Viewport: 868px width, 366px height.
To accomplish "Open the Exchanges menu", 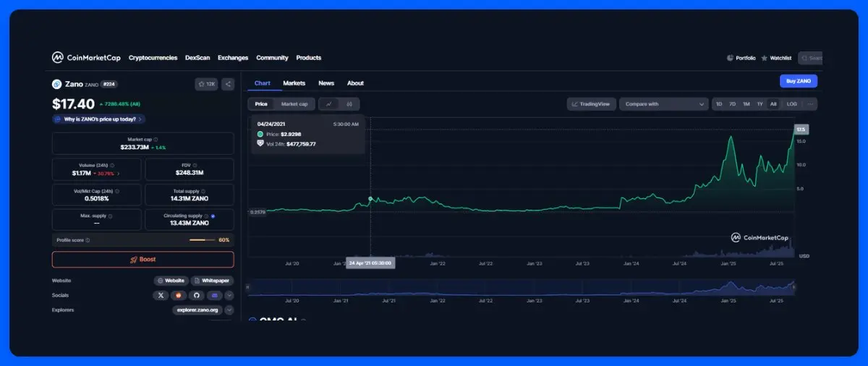I will click(233, 58).
